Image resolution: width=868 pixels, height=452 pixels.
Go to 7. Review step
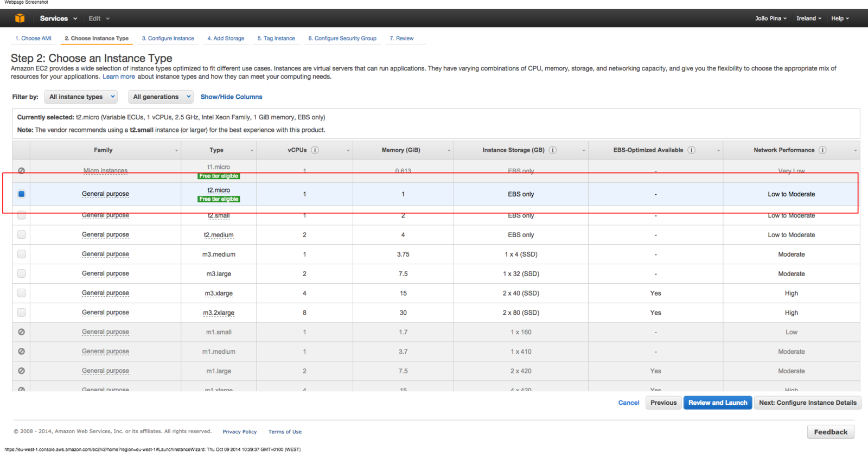pos(401,39)
